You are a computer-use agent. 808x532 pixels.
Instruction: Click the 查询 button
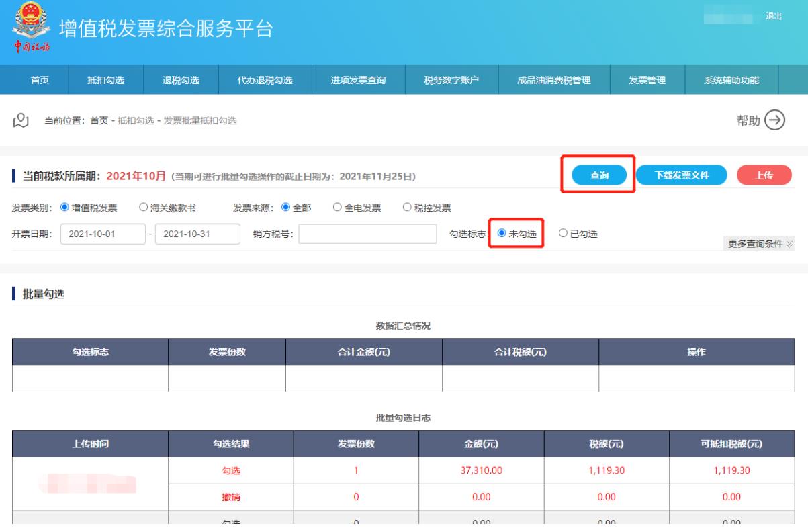coord(599,175)
